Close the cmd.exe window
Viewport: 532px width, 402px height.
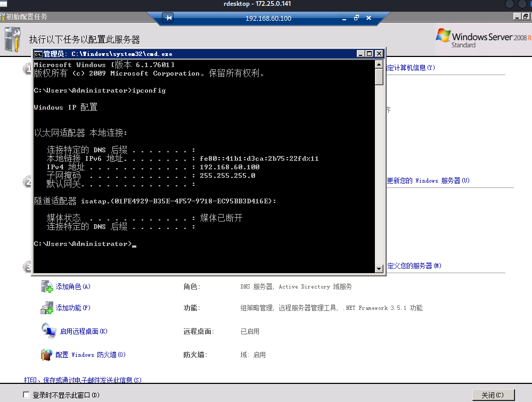379,54
